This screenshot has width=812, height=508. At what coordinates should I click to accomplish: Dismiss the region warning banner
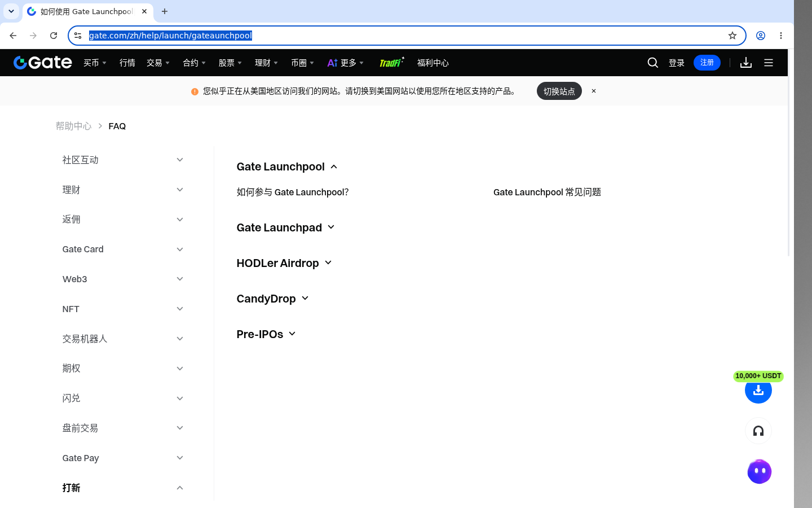coord(593,91)
